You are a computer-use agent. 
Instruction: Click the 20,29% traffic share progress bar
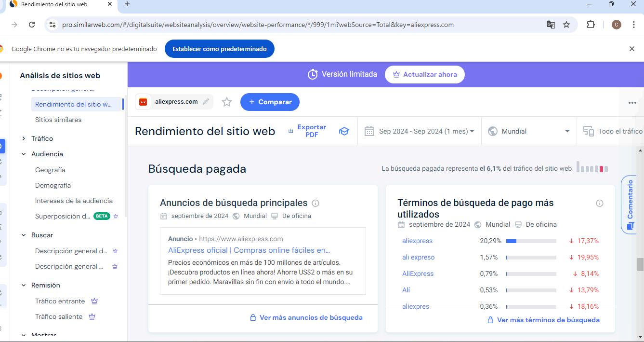(x=531, y=241)
